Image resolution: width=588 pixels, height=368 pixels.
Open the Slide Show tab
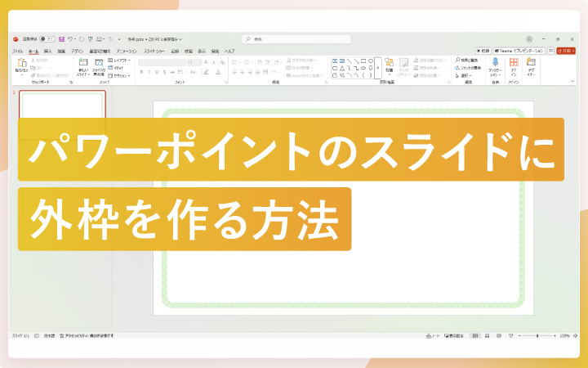(154, 51)
